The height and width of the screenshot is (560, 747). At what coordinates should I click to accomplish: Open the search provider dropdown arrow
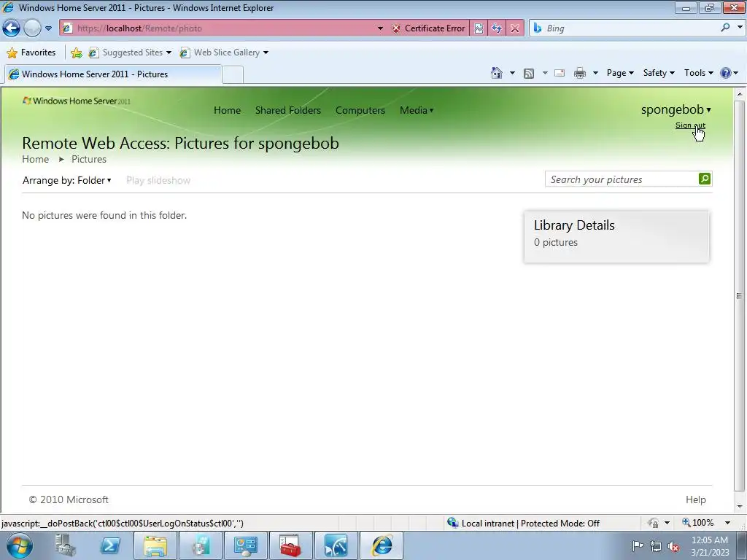tap(739, 28)
